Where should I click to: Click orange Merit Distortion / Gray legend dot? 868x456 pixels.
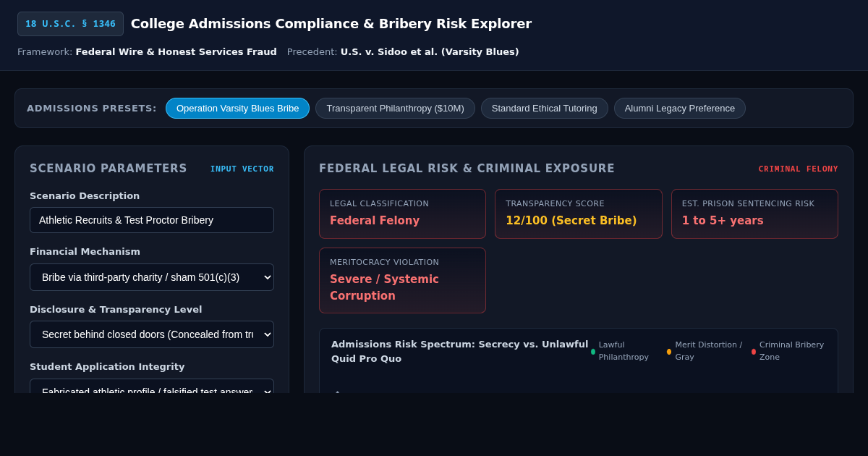pos(669,352)
